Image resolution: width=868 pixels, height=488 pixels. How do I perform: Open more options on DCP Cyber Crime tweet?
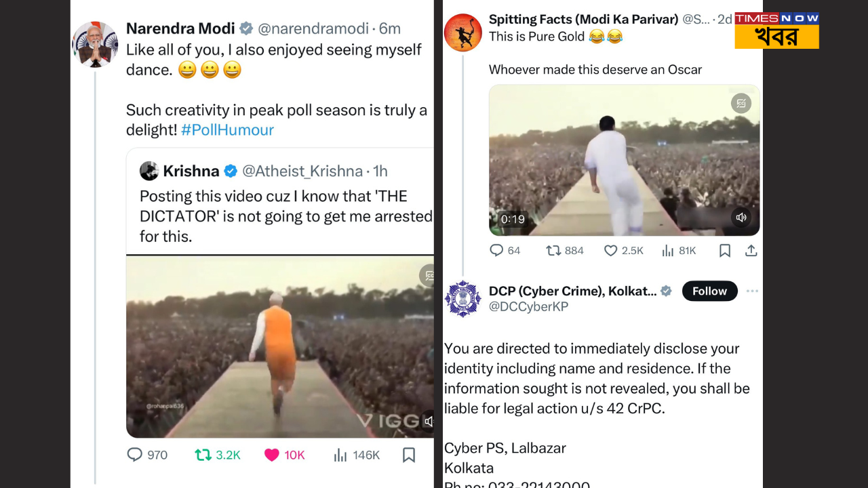pos(752,290)
